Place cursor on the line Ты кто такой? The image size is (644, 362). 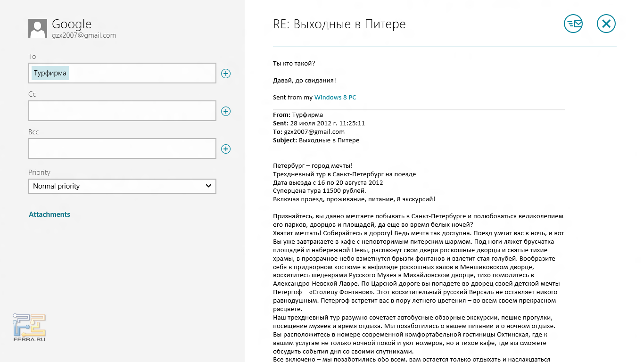(294, 64)
